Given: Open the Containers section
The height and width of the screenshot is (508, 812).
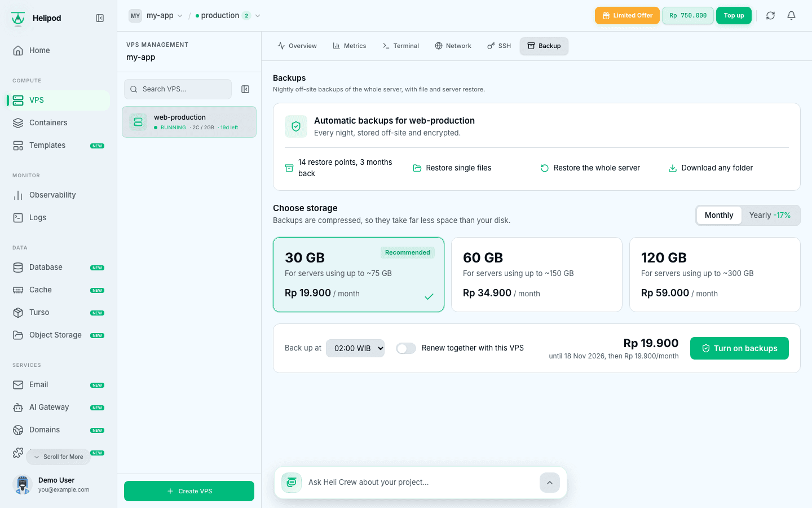Looking at the screenshot, I should (59, 122).
